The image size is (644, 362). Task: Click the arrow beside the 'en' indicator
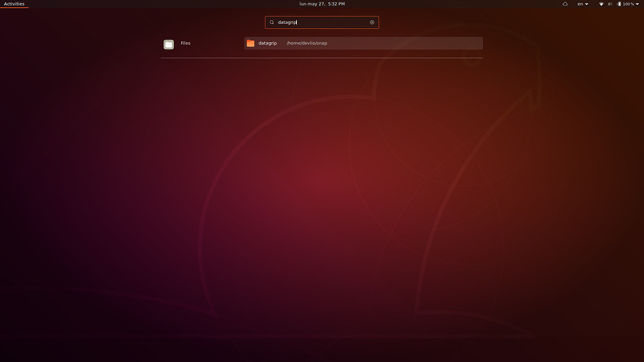[x=587, y=4]
